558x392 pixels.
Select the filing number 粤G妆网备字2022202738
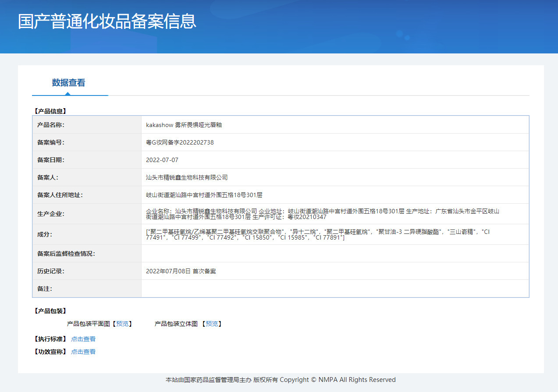pyautogui.click(x=180, y=142)
